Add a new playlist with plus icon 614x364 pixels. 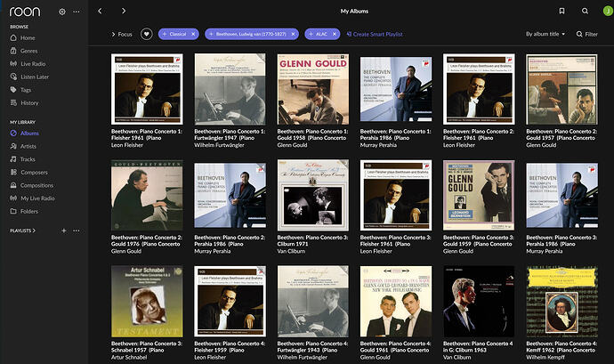pyautogui.click(x=63, y=231)
